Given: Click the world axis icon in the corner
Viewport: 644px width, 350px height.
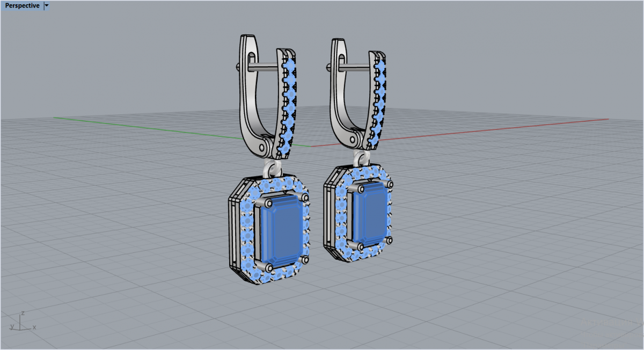Looking at the screenshot, I should tap(20, 322).
